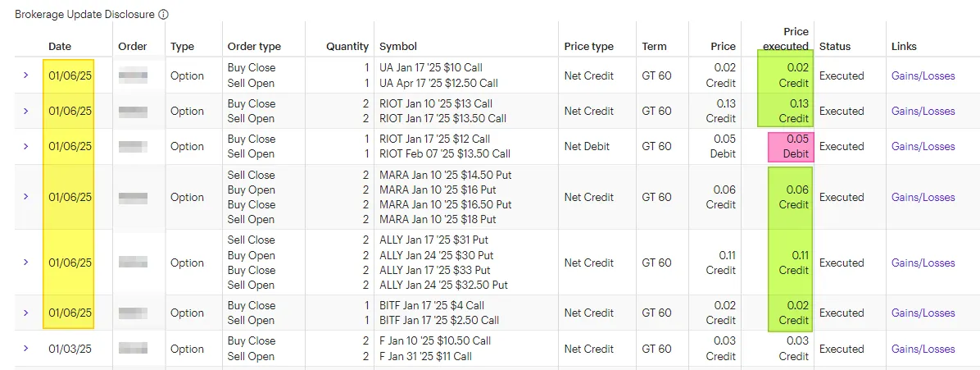Image resolution: width=980 pixels, height=370 pixels.
Task: Open Gains/Losses link for BITF order
Action: pos(923,313)
